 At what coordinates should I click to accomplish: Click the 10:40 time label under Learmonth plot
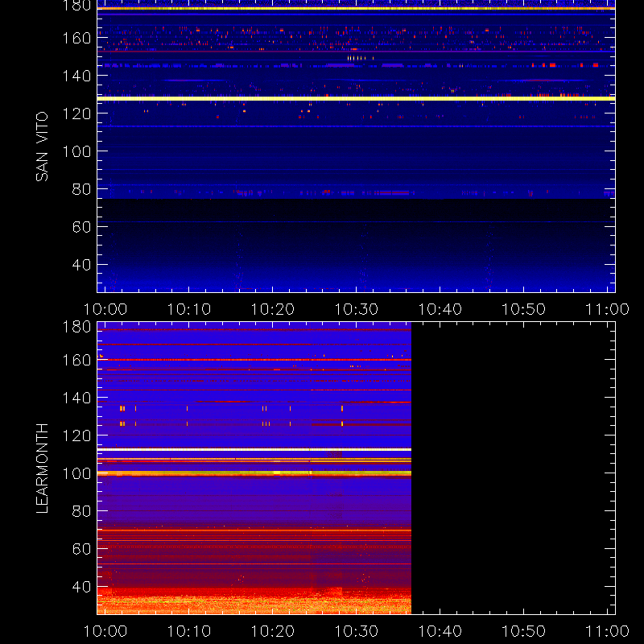click(x=440, y=631)
